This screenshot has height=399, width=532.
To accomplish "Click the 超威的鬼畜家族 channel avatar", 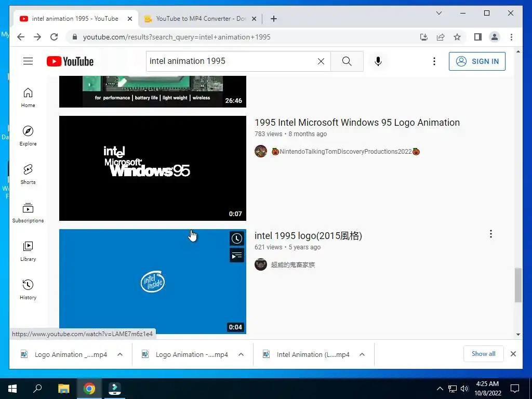I will pos(261,264).
